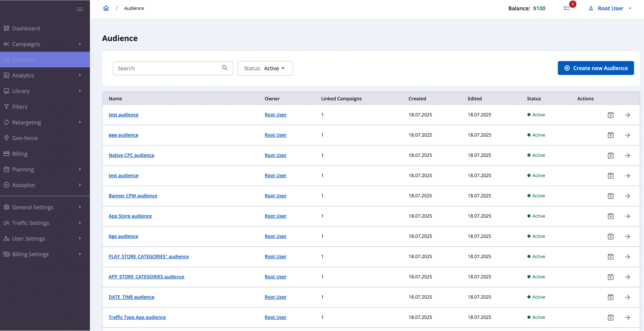644x331 pixels.
Task: Expand the Library sidebar submenu arrow
Action: [80, 91]
